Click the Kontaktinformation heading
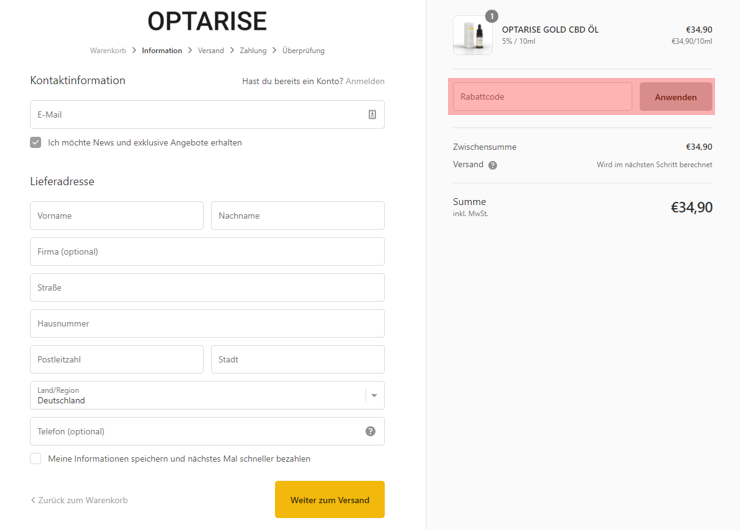This screenshot has width=740, height=530. click(78, 80)
